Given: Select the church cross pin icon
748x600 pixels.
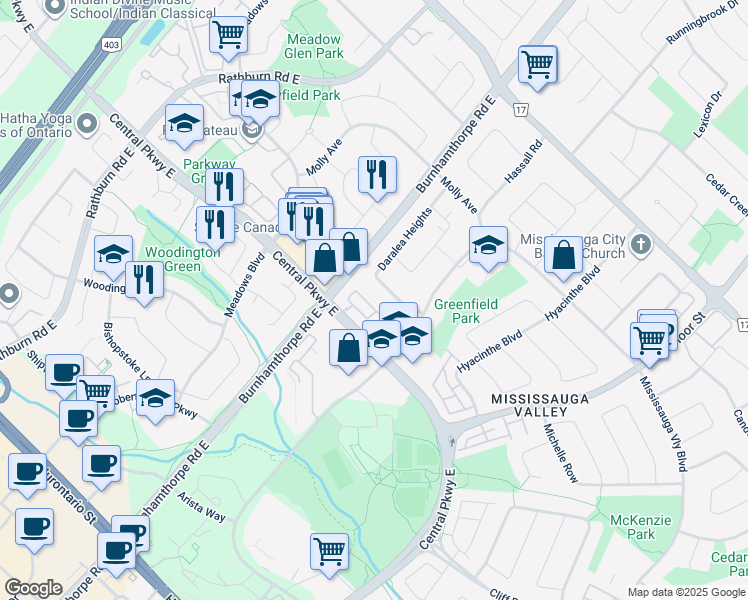Looking at the screenshot, I should coord(641,245).
